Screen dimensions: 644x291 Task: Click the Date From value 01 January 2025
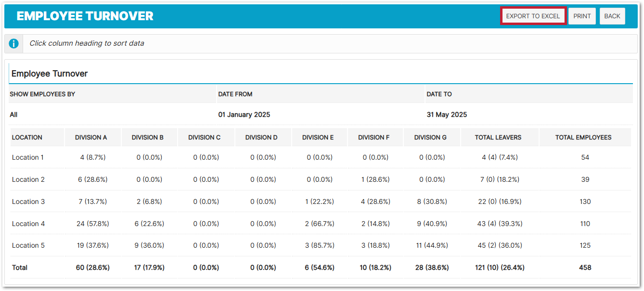244,115
